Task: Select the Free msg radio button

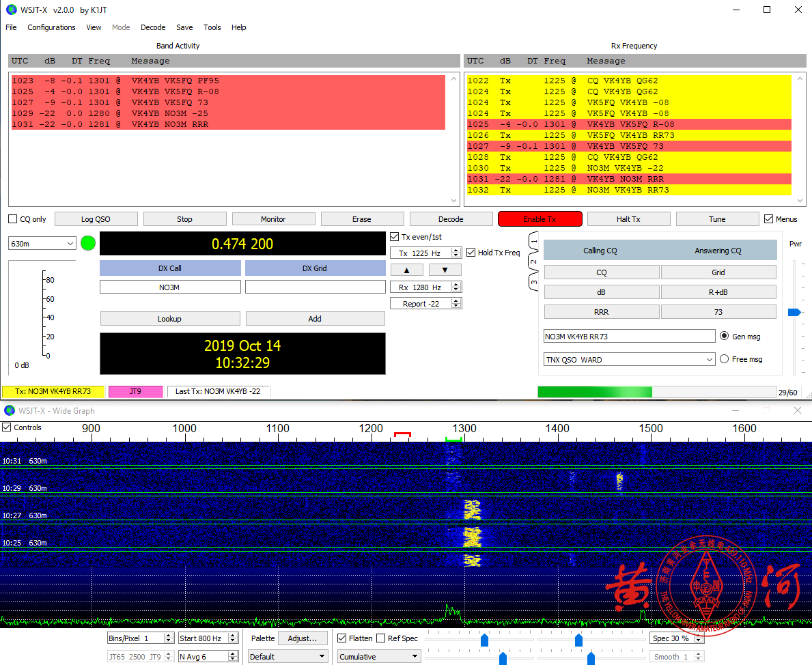Action: (724, 359)
